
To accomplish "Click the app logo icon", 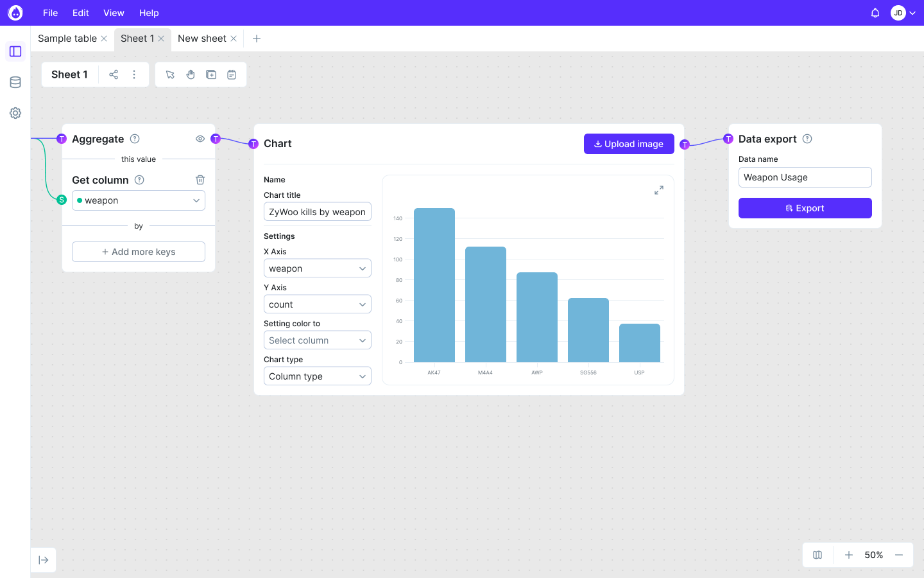I will 15,13.
